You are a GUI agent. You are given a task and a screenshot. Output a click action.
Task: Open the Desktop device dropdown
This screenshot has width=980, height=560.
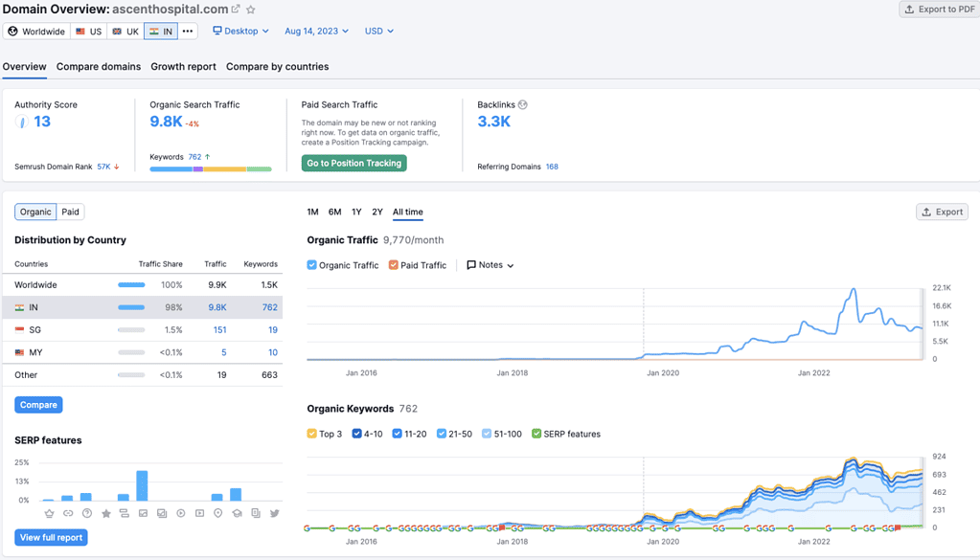click(240, 31)
